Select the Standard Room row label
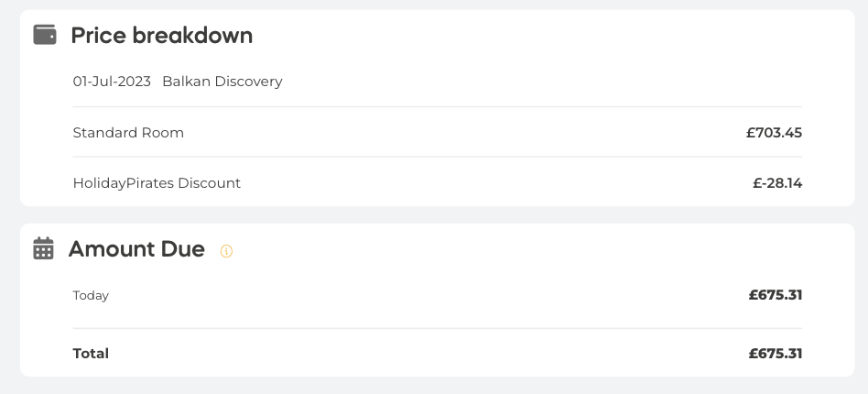This screenshot has width=868, height=394. (128, 133)
